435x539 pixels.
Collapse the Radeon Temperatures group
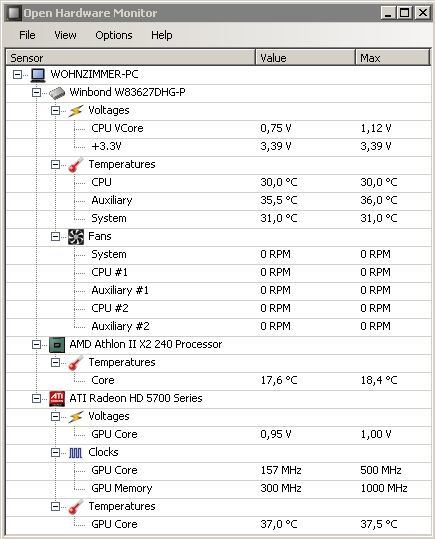click(x=55, y=506)
